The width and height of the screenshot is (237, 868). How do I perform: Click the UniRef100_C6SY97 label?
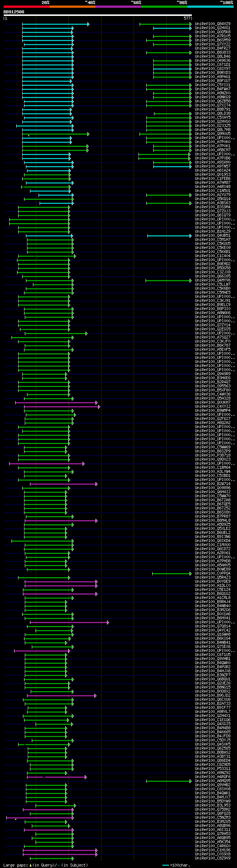pos(213,69)
